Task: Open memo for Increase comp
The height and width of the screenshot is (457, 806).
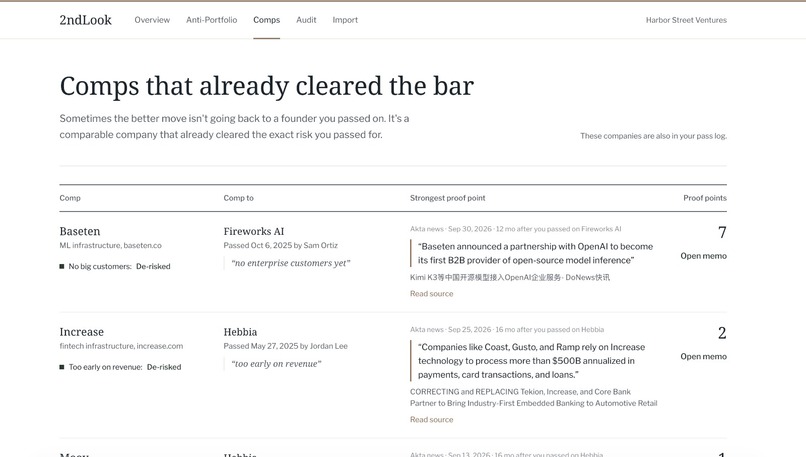Action: [703, 356]
